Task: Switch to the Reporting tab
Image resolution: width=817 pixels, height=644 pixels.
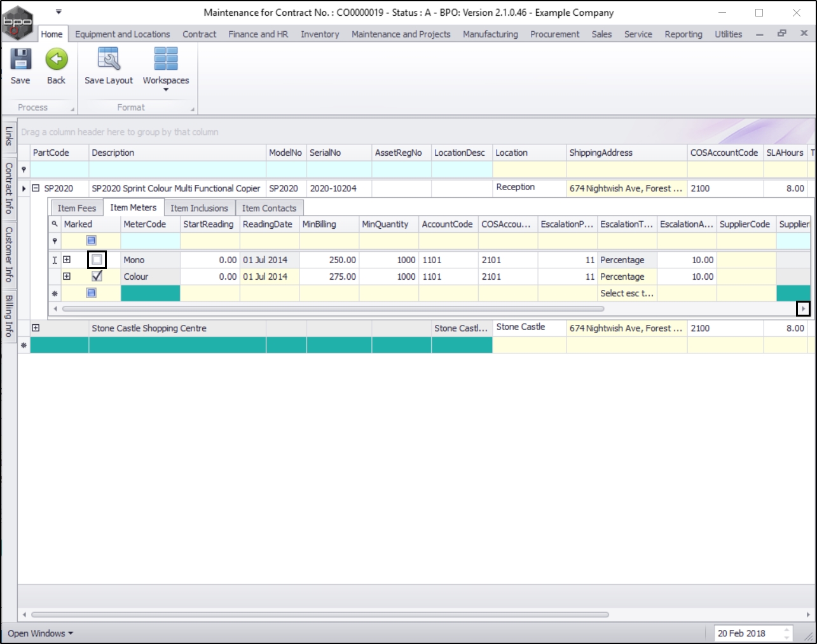Action: point(683,34)
